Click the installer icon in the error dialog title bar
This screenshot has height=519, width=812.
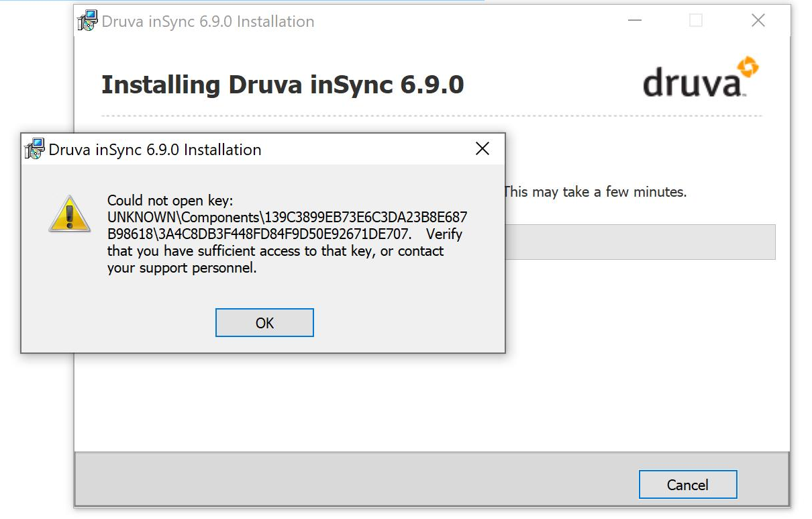point(34,149)
